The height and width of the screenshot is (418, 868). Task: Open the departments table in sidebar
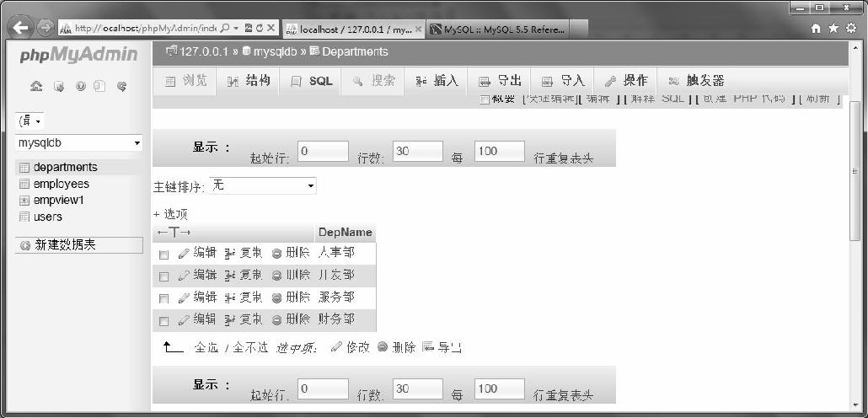click(x=65, y=167)
